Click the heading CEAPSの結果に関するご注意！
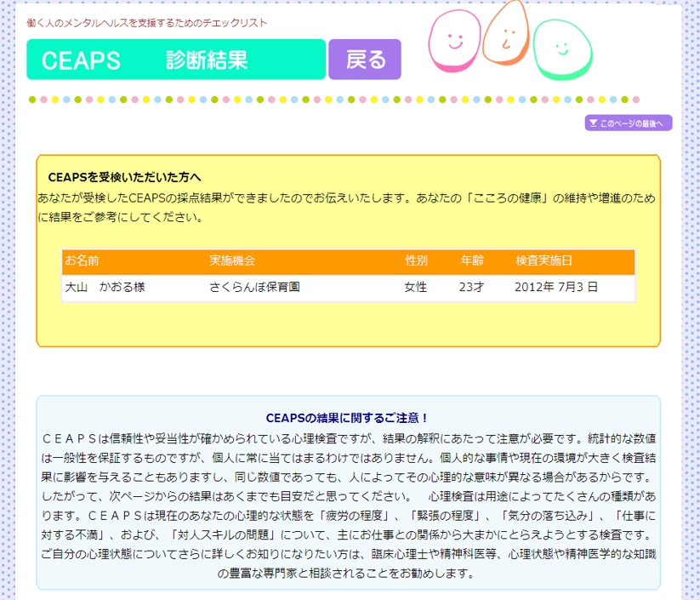 [x=348, y=418]
